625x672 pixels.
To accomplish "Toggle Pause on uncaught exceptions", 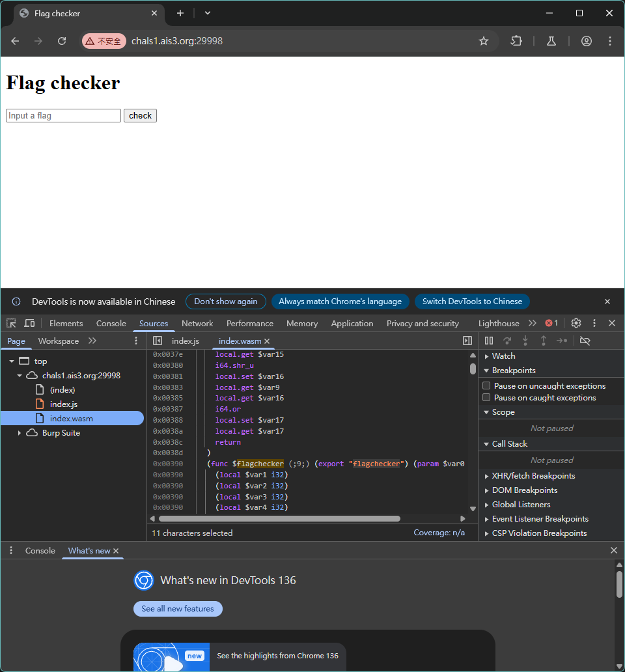I will click(486, 385).
